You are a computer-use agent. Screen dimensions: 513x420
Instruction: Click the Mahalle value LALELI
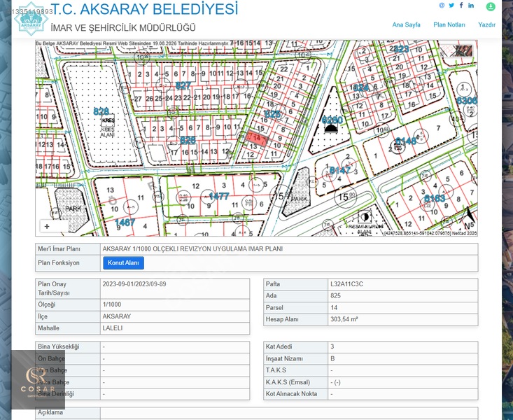point(113,328)
